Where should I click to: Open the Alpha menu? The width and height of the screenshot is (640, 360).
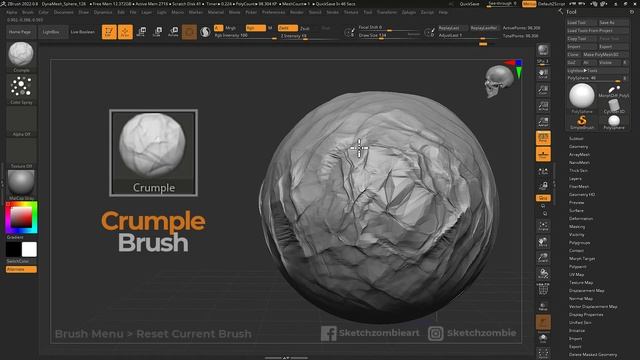[11, 12]
